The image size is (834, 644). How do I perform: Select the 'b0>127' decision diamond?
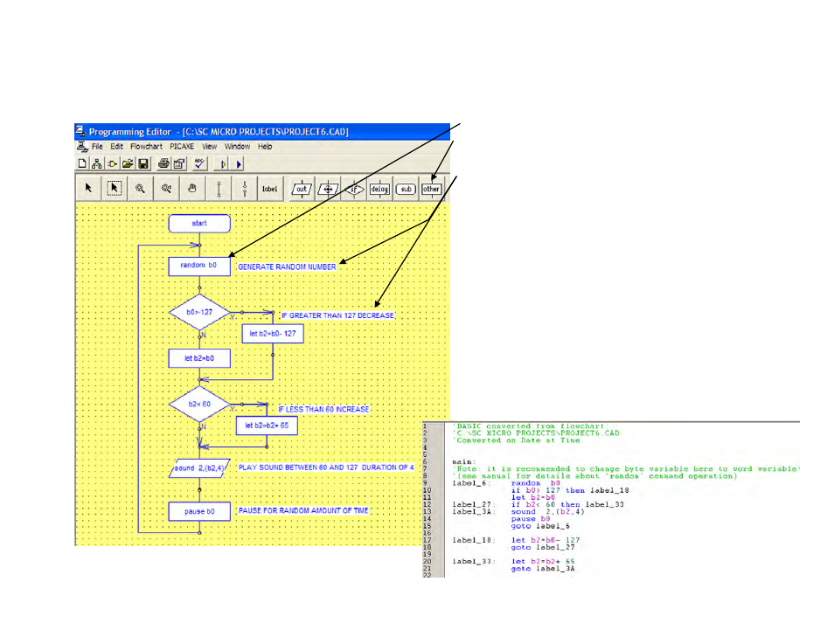[199, 312]
